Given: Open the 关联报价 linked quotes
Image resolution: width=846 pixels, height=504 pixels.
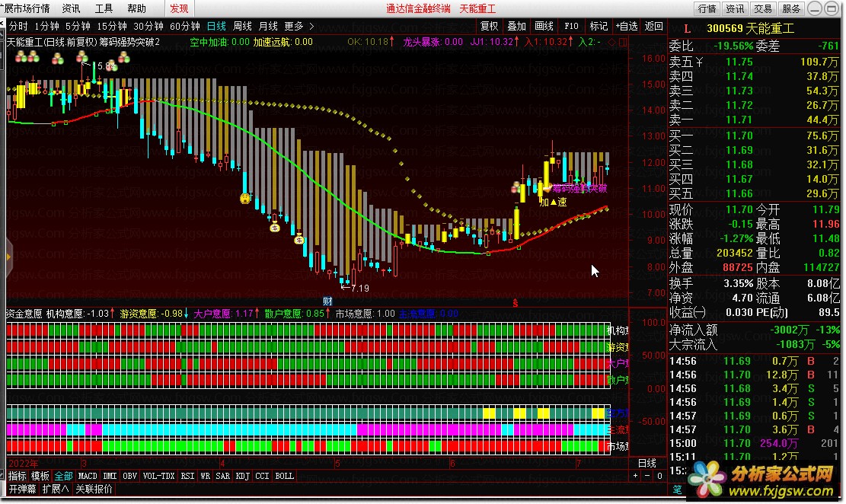Looking at the screenshot, I should pyautogui.click(x=94, y=490).
